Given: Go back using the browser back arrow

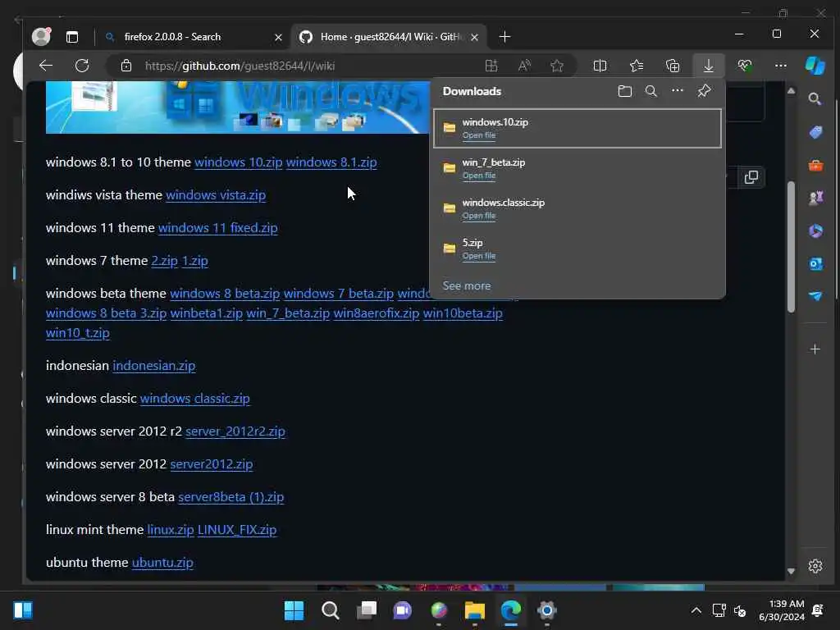Looking at the screenshot, I should (46, 66).
